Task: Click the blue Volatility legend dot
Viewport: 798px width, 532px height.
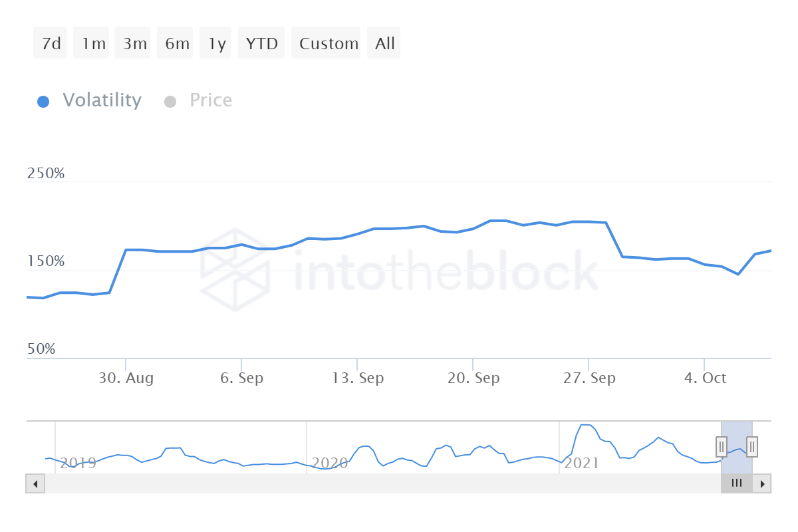Action: 43,102
